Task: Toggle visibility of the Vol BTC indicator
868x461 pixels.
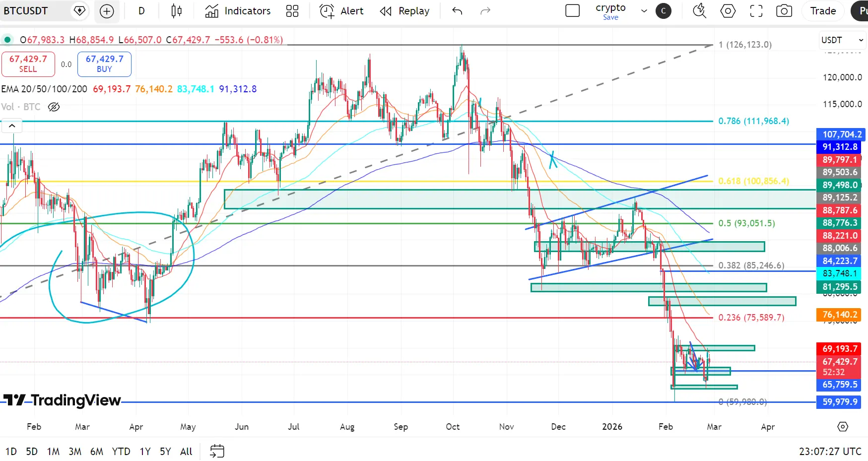Action: pos(54,107)
